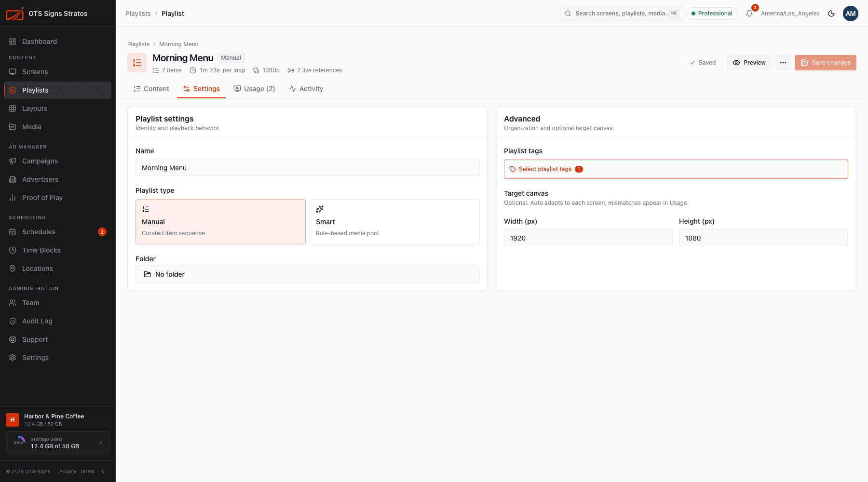Select the Smart playlist type

394,222
